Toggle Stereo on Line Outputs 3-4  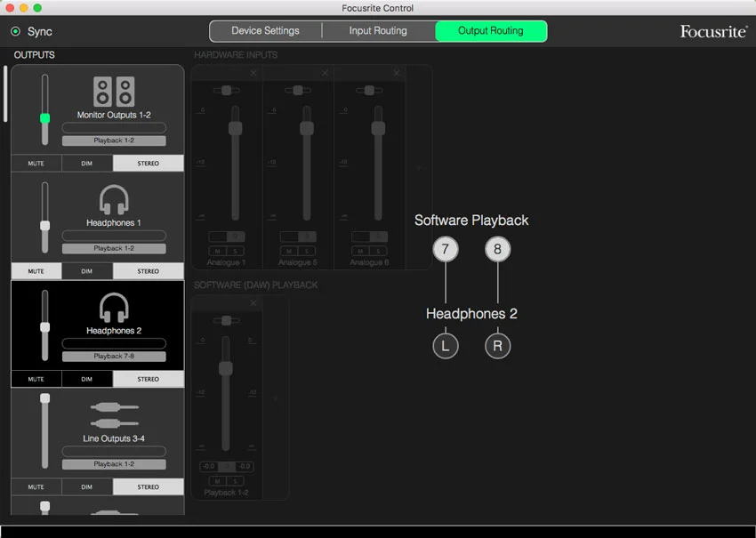tap(148, 487)
